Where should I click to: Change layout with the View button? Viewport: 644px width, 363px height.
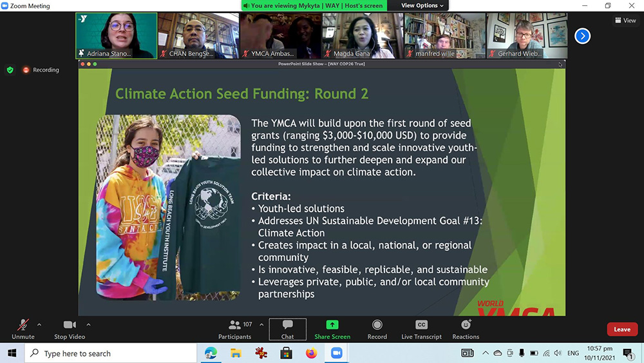tap(625, 20)
